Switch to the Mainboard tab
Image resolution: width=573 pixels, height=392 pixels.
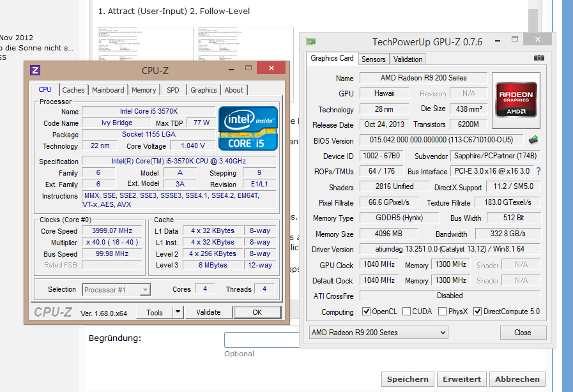[x=108, y=90]
